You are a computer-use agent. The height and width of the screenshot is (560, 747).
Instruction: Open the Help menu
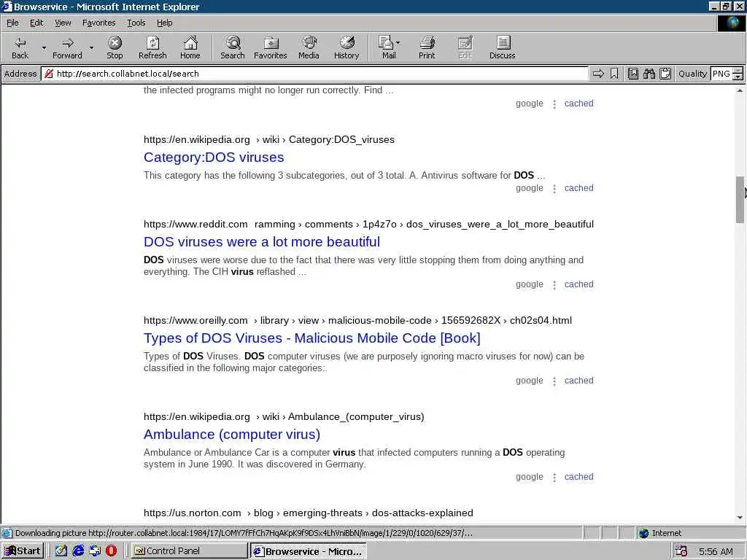pyautogui.click(x=164, y=23)
